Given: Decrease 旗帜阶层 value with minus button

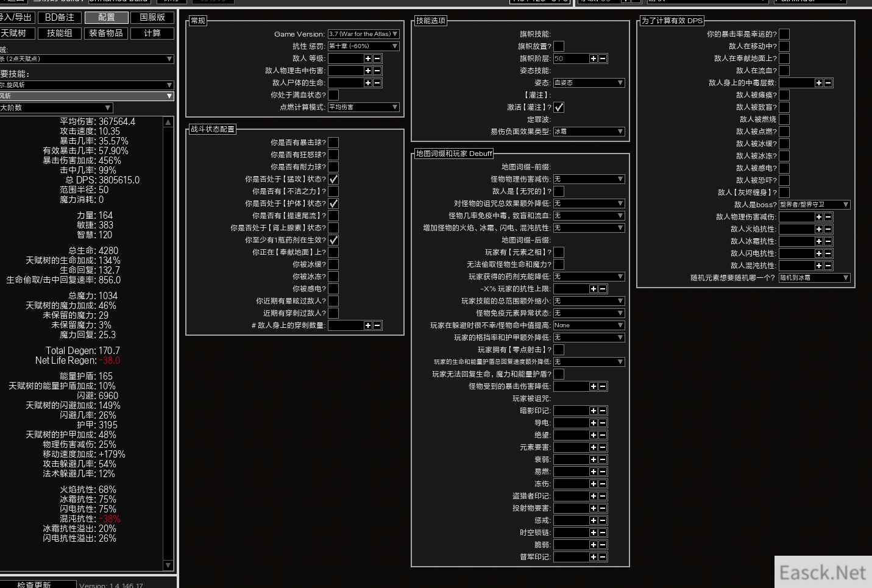Looking at the screenshot, I should point(603,58).
